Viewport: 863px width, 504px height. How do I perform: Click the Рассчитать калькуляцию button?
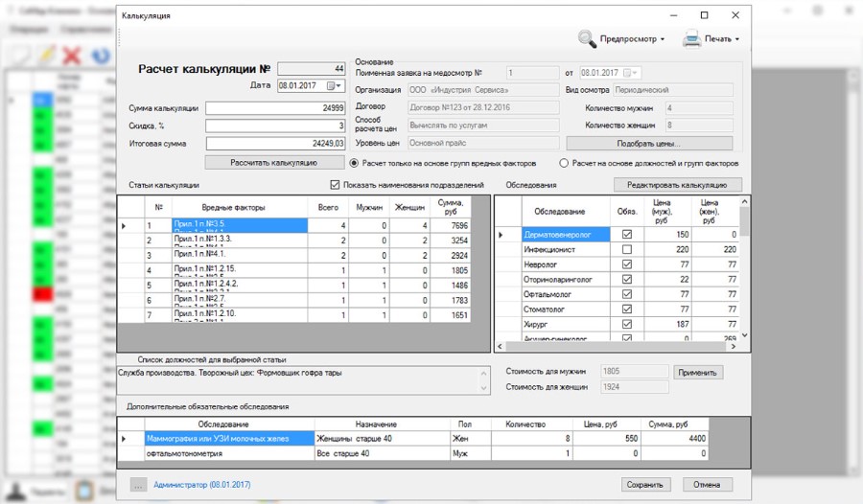pyautogui.click(x=273, y=163)
